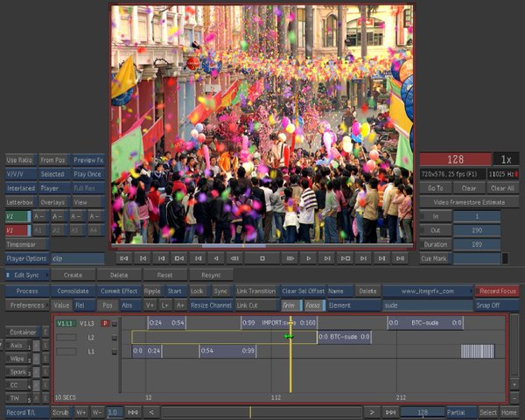Click the W- timeline zoom-out button

pyautogui.click(x=96, y=411)
